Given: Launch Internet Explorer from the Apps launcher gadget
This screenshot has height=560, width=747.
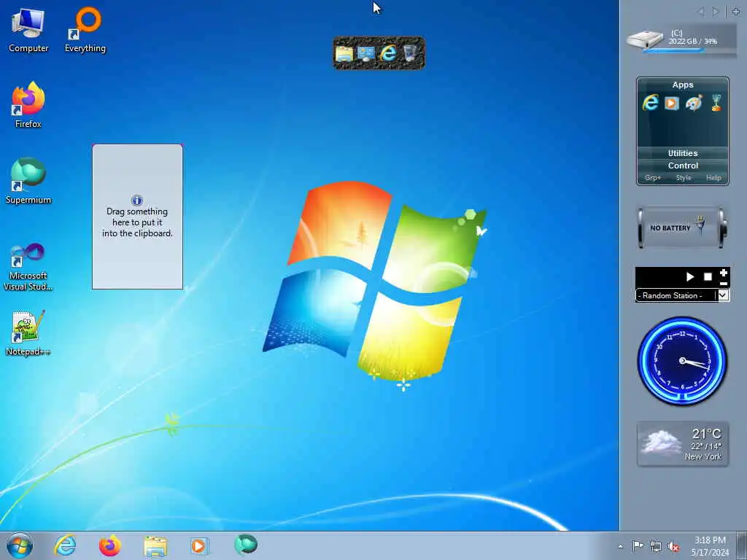Looking at the screenshot, I should pyautogui.click(x=650, y=103).
